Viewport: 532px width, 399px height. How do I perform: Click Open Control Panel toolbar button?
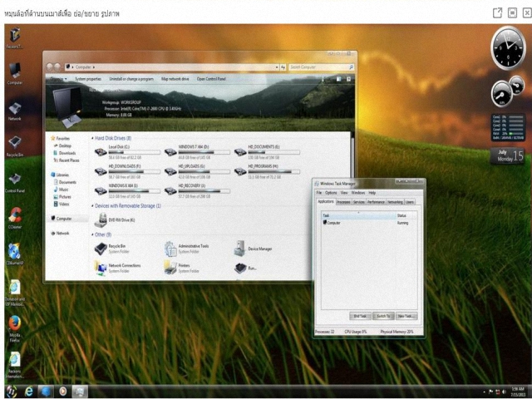tap(211, 79)
